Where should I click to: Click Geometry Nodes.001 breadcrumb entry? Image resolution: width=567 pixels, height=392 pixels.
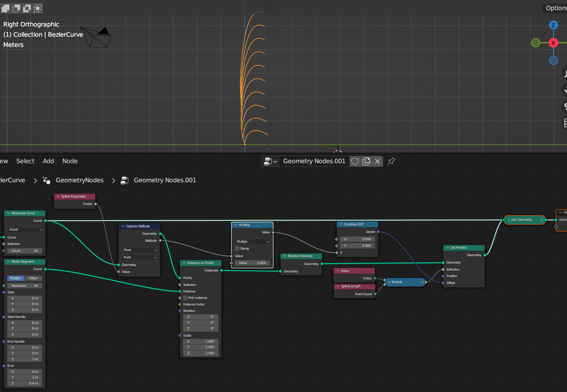click(x=165, y=180)
